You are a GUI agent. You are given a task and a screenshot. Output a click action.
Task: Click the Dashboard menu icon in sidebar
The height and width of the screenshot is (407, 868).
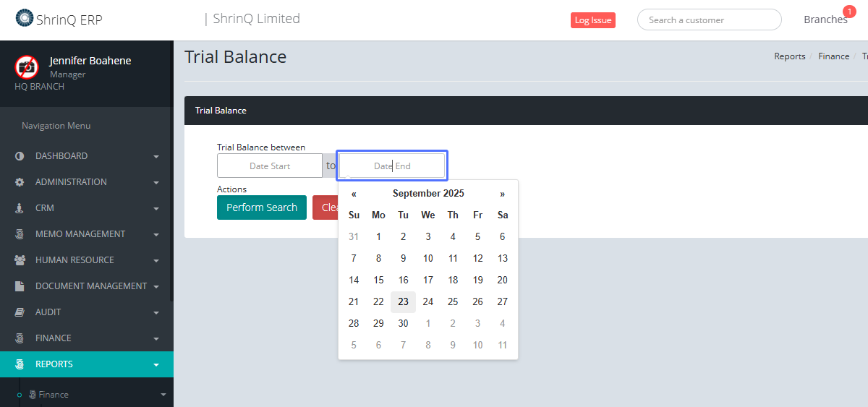tap(20, 156)
